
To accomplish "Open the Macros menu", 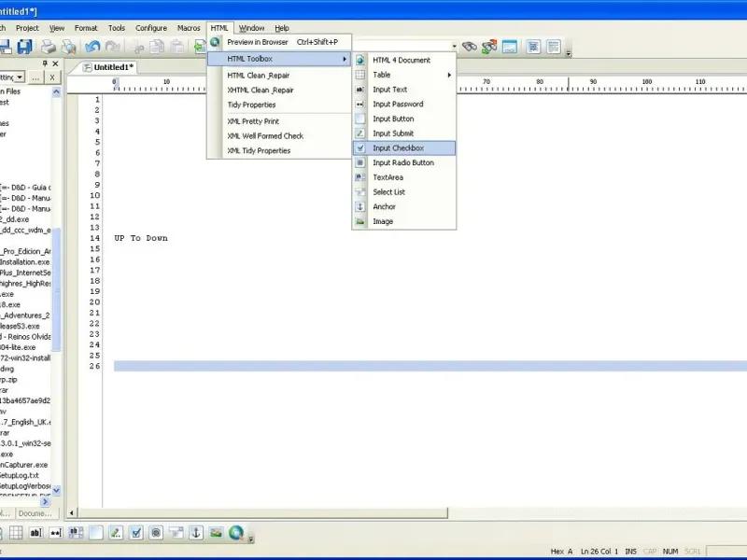I will click(189, 28).
